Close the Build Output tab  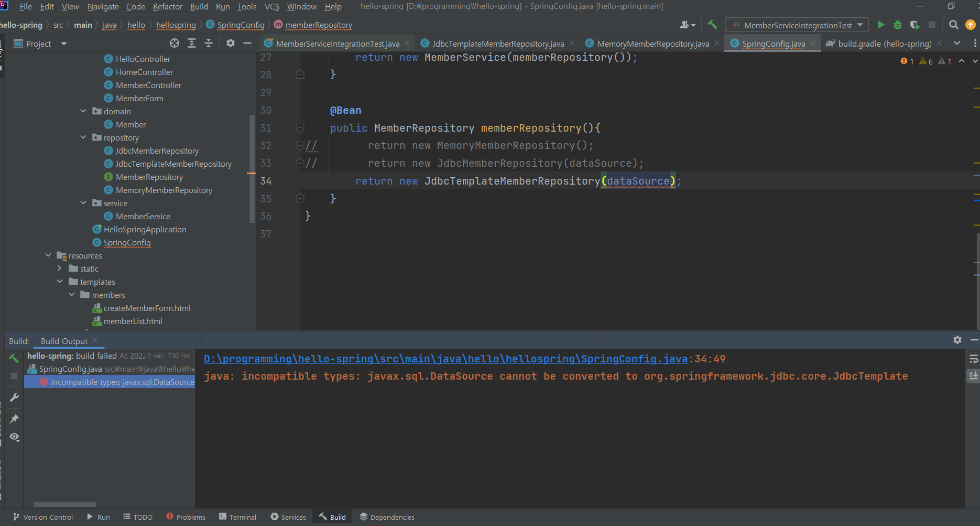[95, 340]
